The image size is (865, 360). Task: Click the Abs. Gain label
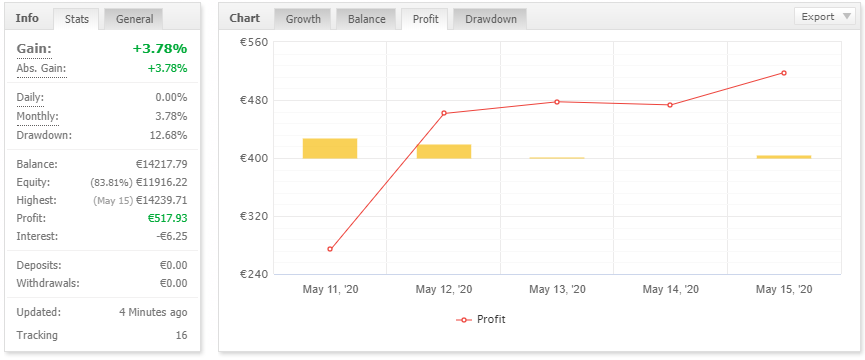[x=41, y=69]
